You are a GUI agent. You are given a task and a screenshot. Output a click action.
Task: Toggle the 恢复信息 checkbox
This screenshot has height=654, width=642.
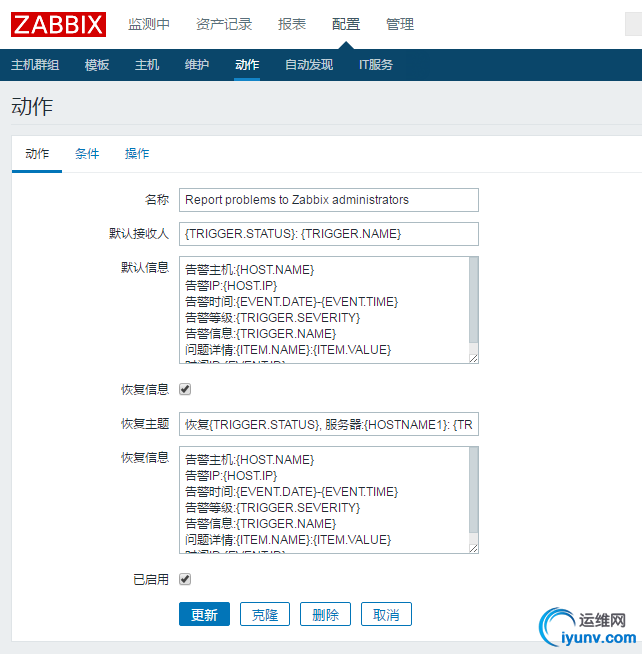185,389
